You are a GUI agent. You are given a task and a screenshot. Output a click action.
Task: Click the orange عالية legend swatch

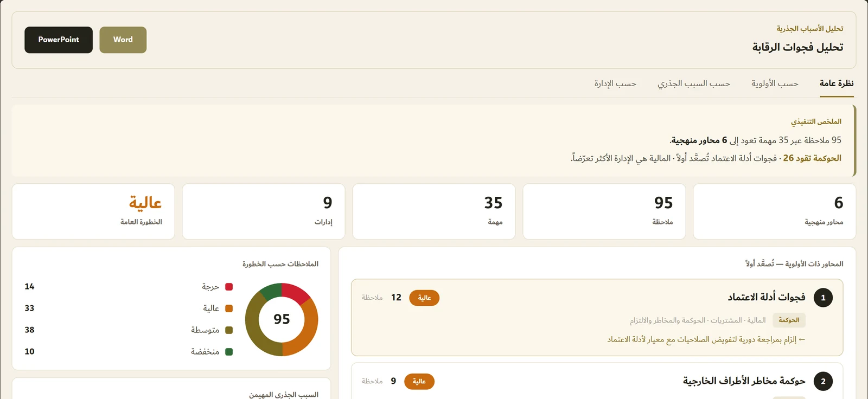tap(229, 308)
